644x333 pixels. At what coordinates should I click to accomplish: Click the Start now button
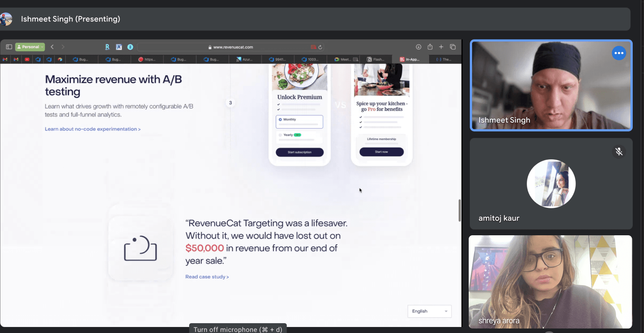pos(381,152)
